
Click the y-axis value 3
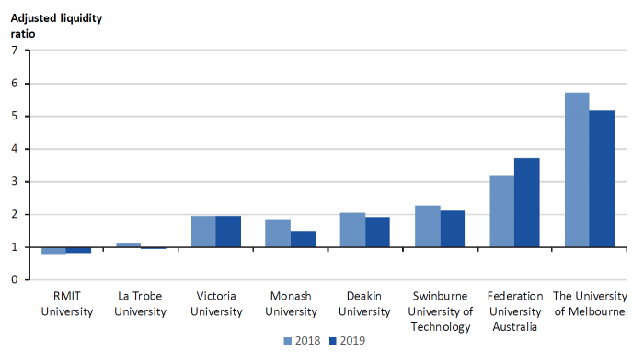click(15, 181)
